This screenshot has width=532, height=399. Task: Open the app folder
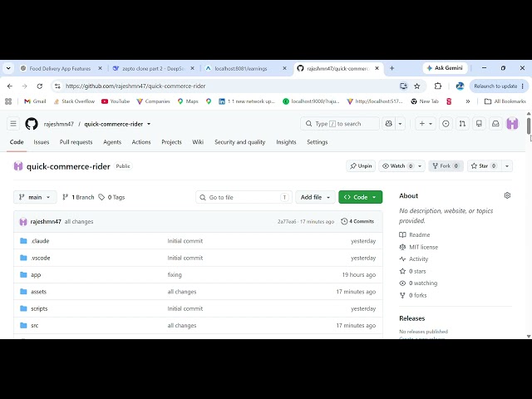(x=36, y=275)
